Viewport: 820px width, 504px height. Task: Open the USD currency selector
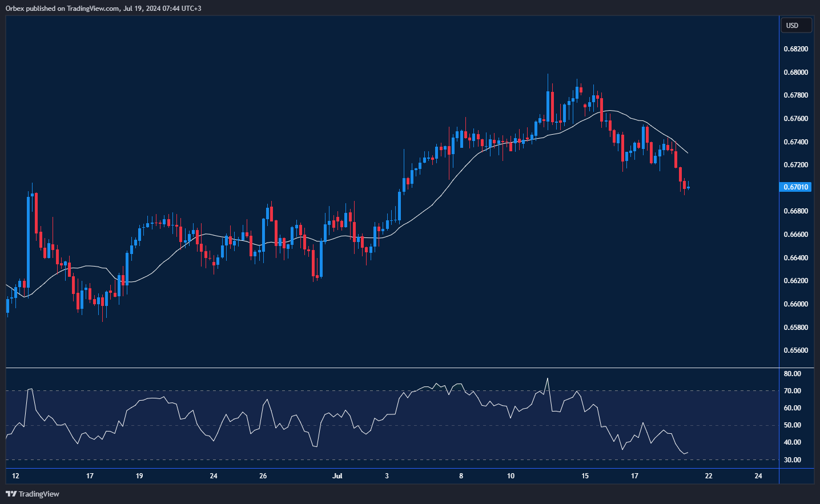tap(795, 25)
